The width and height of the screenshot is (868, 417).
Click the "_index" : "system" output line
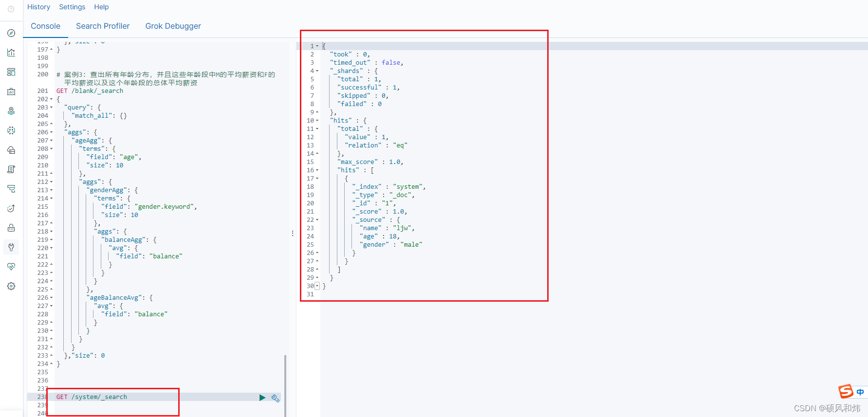(x=389, y=187)
